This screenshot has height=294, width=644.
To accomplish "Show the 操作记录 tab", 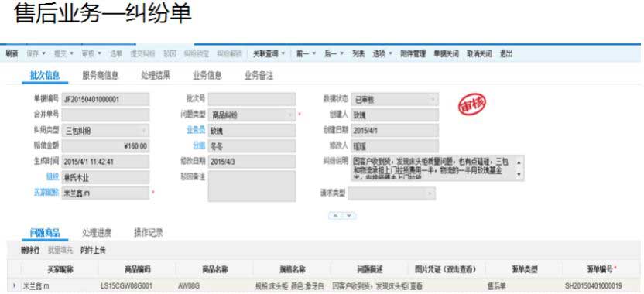I will pos(149,233).
